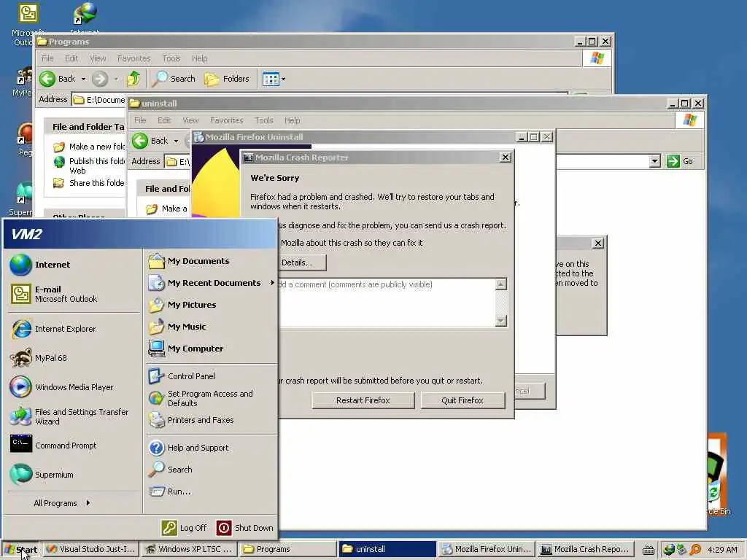Click Make a new folder in Programs window

click(88, 147)
